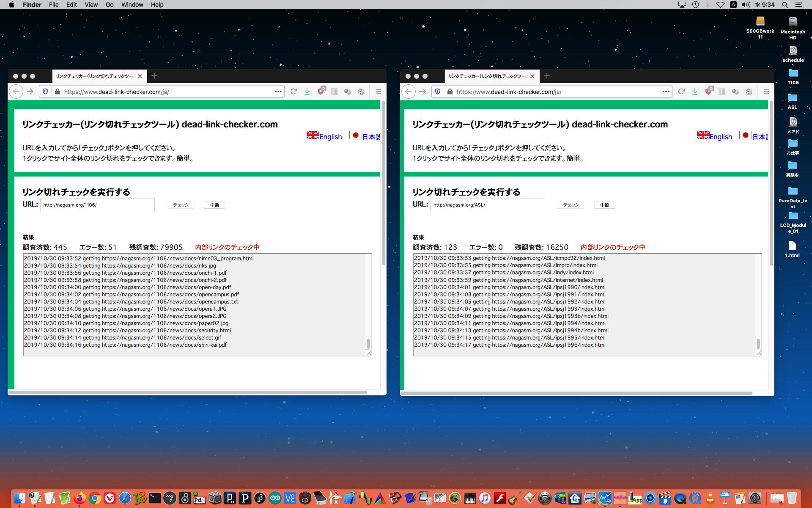
Task: Open page actions dots in left address bar
Action: (x=278, y=91)
